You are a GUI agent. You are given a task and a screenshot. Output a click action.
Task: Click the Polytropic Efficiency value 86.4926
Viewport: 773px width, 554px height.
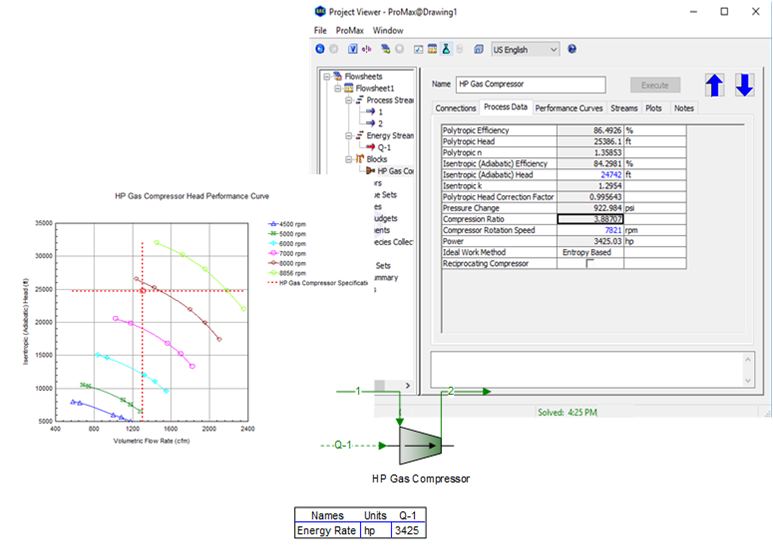(590, 130)
